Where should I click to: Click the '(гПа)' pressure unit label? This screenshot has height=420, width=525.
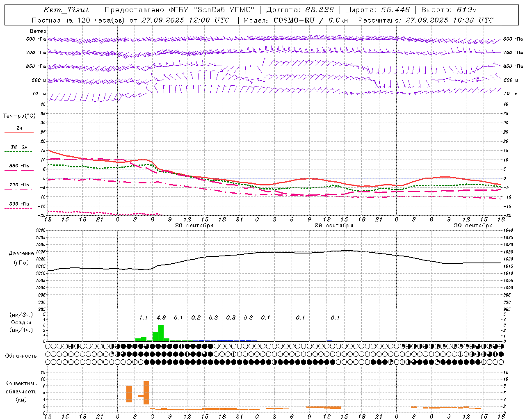click(21, 263)
